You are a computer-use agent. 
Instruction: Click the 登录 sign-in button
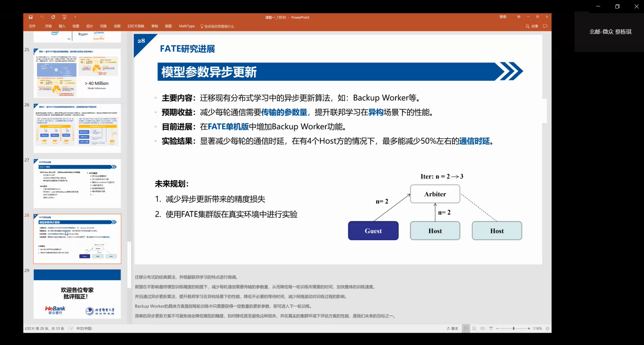tap(503, 17)
